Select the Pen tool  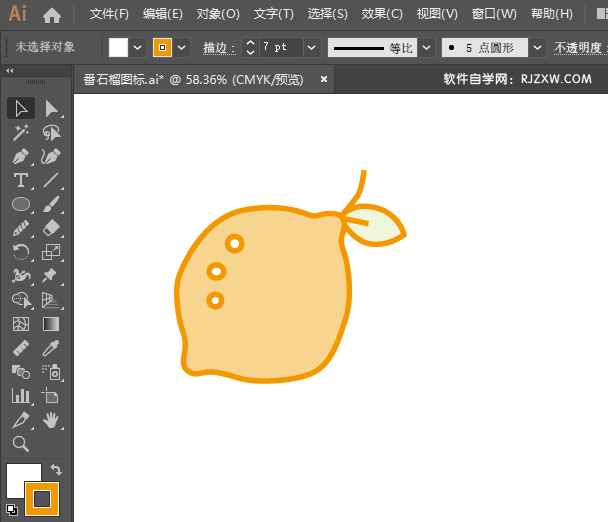[x=21, y=157]
